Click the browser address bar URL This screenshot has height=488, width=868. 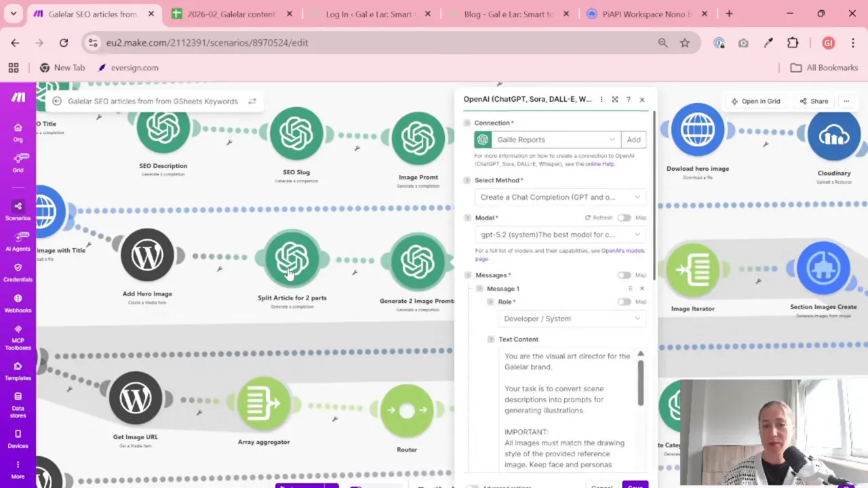207,43
